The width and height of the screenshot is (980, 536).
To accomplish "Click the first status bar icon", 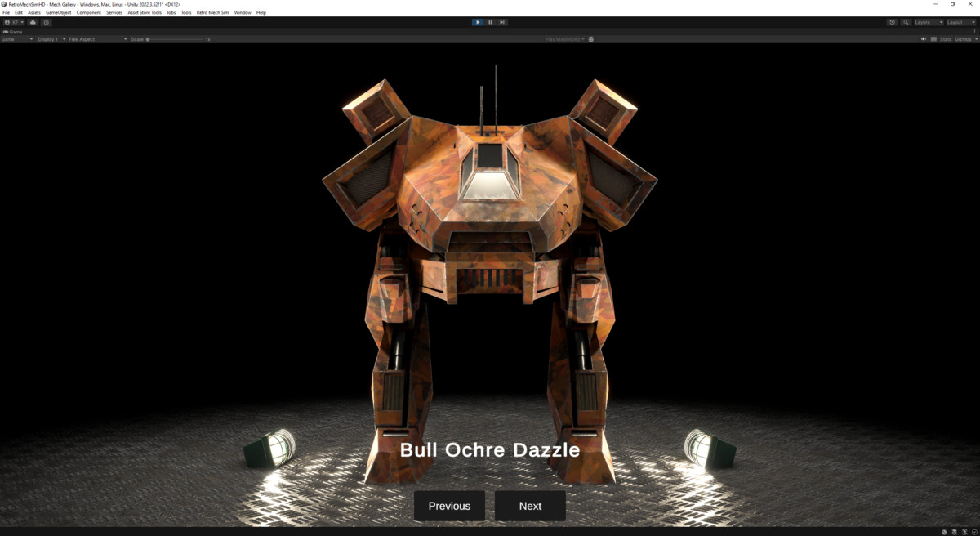I will [945, 532].
